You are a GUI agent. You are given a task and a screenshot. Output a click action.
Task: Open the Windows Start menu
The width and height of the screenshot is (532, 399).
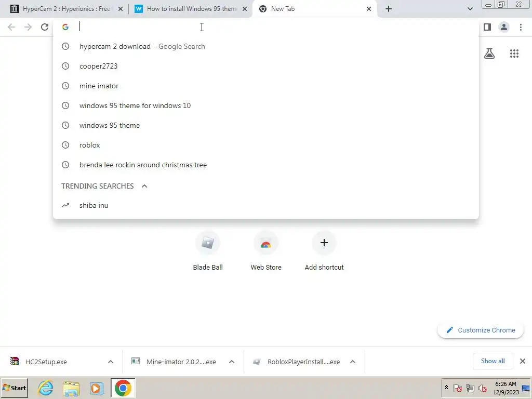click(14, 388)
